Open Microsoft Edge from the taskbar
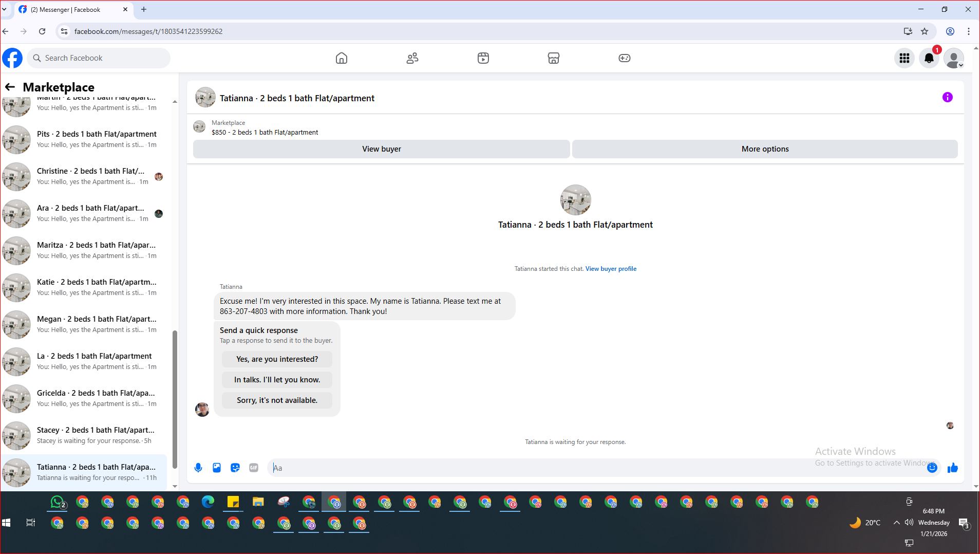980x554 pixels. [208, 502]
